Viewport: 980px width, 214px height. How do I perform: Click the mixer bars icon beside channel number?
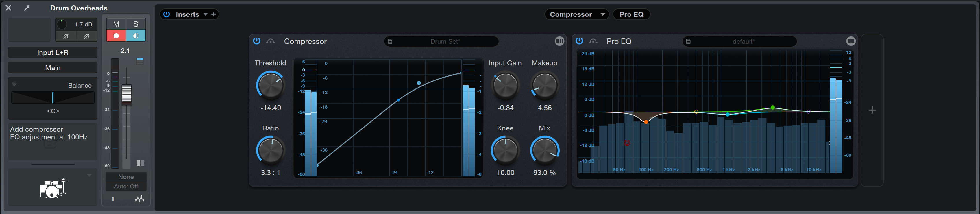[140, 199]
